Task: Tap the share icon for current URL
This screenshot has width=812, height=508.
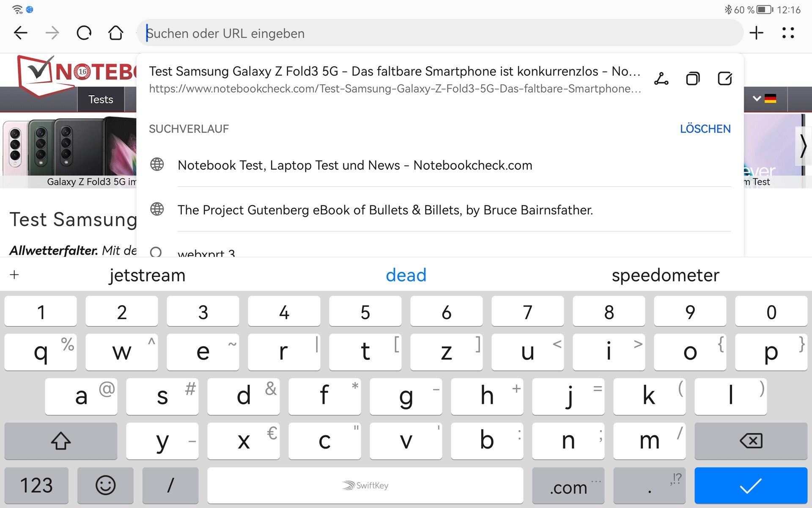Action: [661, 79]
